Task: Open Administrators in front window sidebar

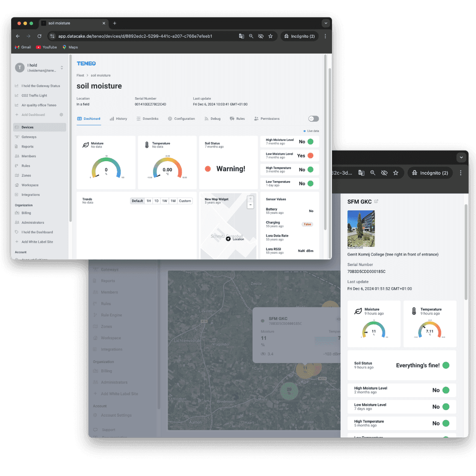Action: coord(33,223)
